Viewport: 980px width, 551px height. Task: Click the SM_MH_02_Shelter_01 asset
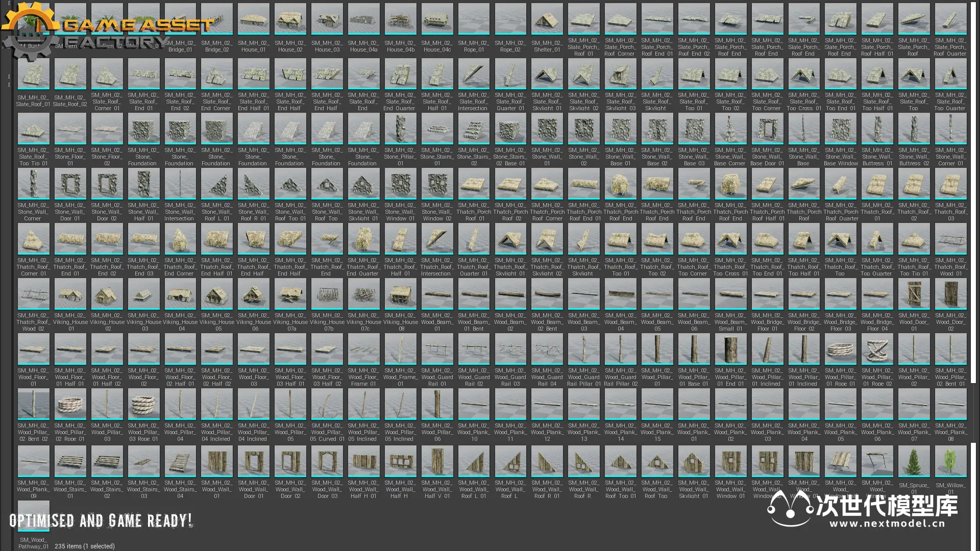pyautogui.click(x=547, y=19)
